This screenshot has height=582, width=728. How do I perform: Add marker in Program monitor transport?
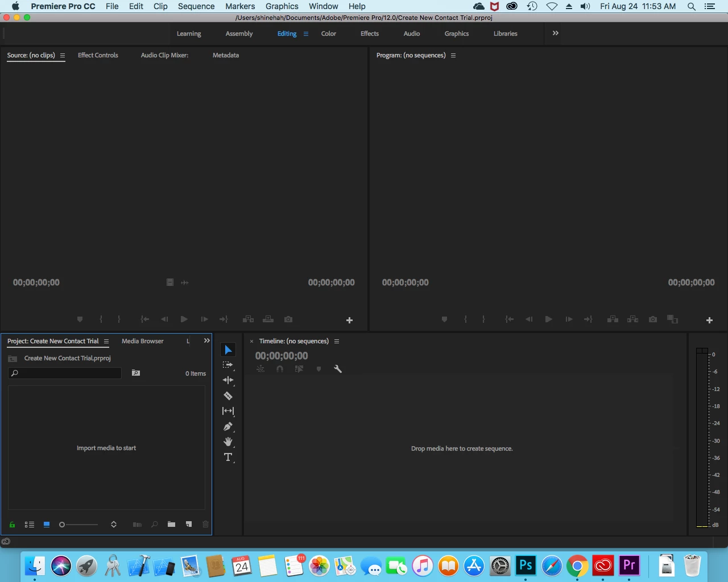444,319
